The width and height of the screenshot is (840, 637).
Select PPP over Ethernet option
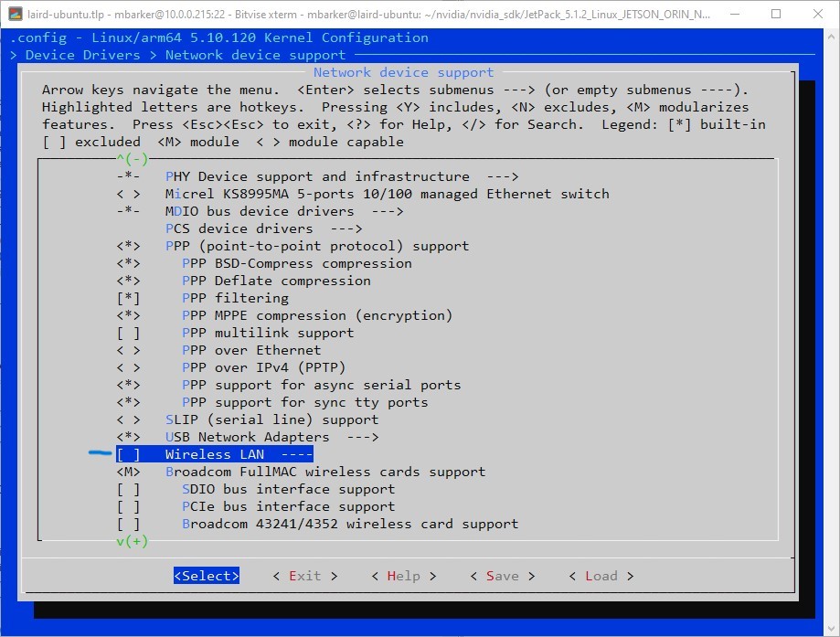coord(251,350)
